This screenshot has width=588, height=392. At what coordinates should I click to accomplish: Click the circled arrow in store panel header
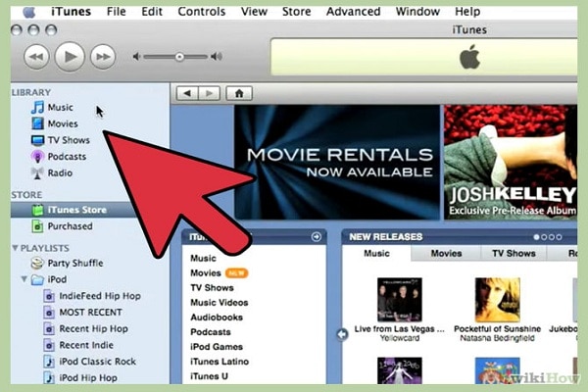(317, 237)
